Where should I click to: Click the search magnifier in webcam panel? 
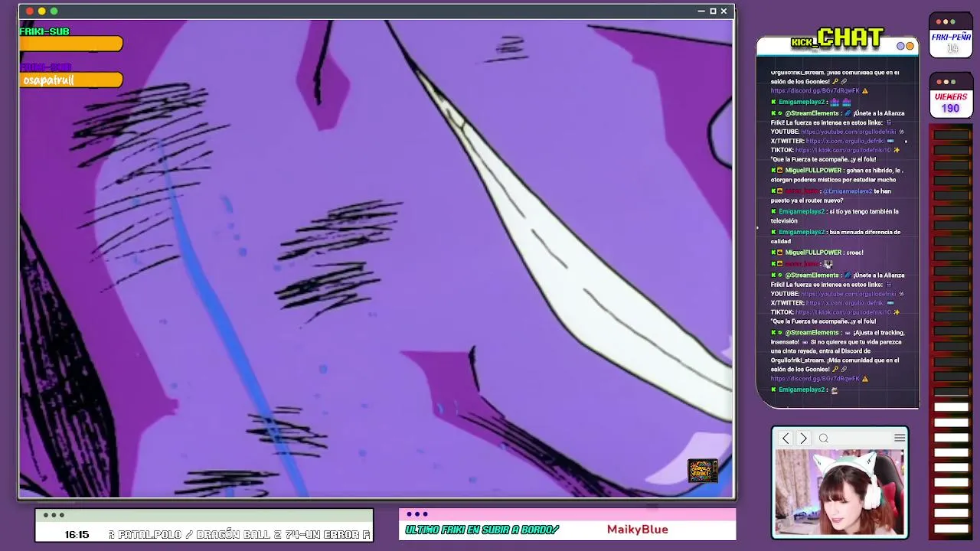point(824,439)
